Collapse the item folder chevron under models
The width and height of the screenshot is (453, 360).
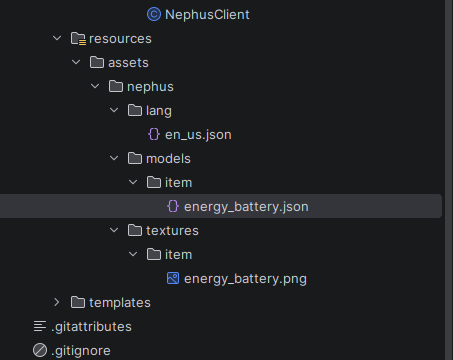coord(133,182)
